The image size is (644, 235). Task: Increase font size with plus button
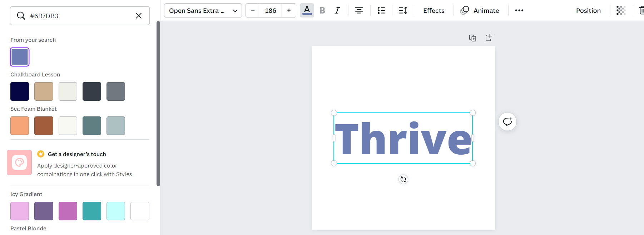(289, 10)
